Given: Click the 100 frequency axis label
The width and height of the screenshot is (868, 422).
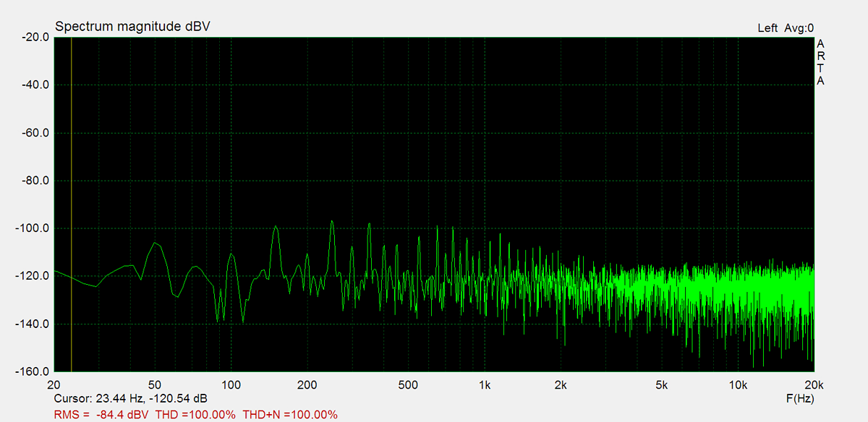Looking at the screenshot, I should [x=231, y=384].
